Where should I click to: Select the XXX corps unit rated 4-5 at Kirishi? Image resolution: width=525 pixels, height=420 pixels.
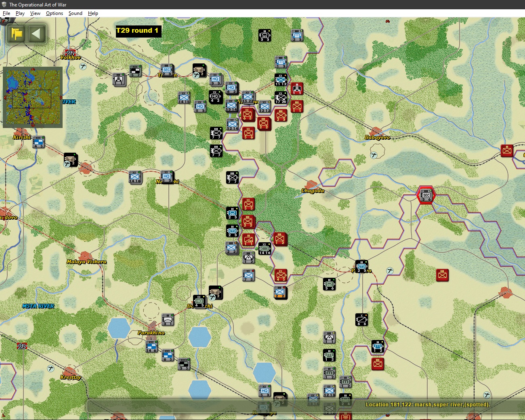point(38,142)
